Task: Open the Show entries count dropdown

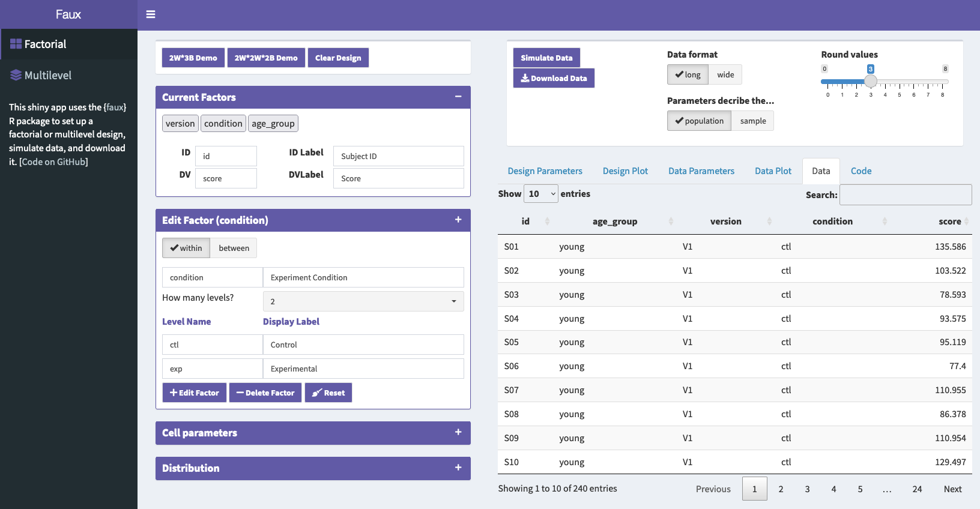Action: pyautogui.click(x=541, y=194)
